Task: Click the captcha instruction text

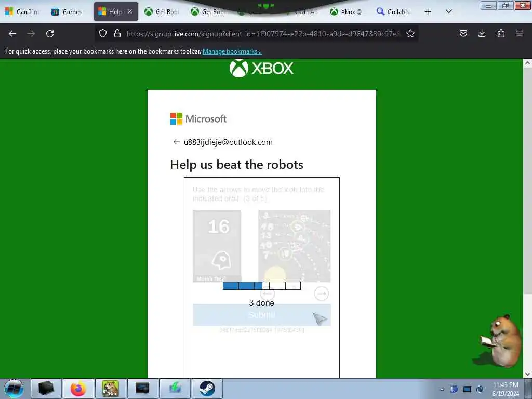Action: pos(259,194)
